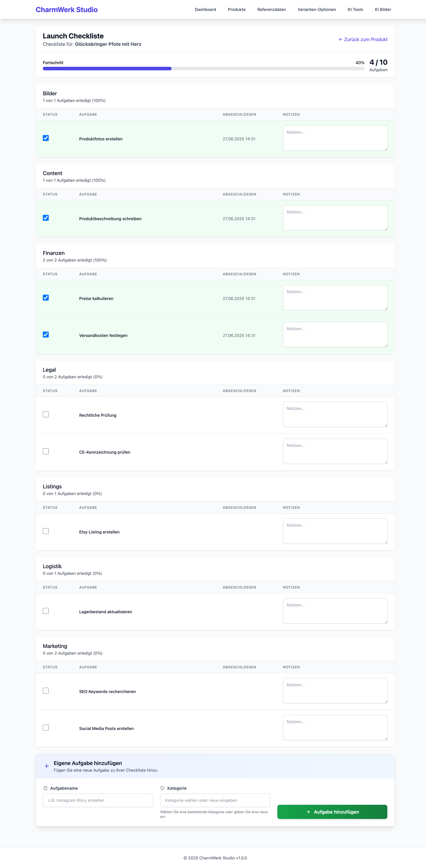
Task: Open the KI Bilder menu item
Action: click(383, 9)
